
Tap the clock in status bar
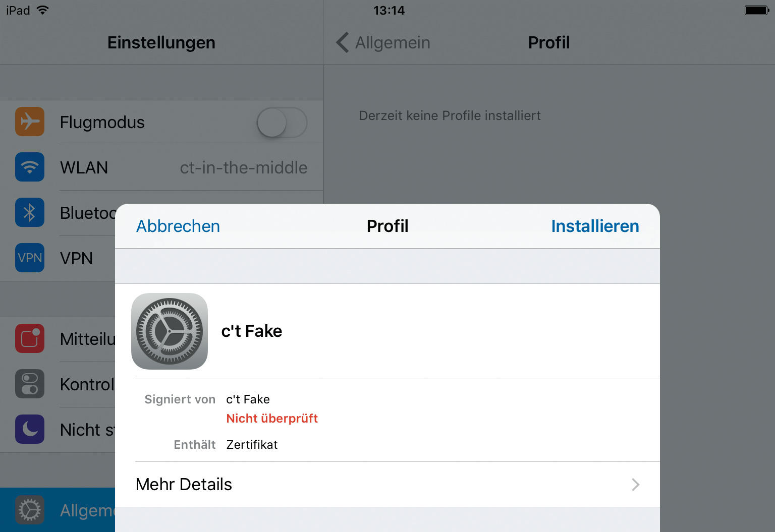pyautogui.click(x=389, y=10)
